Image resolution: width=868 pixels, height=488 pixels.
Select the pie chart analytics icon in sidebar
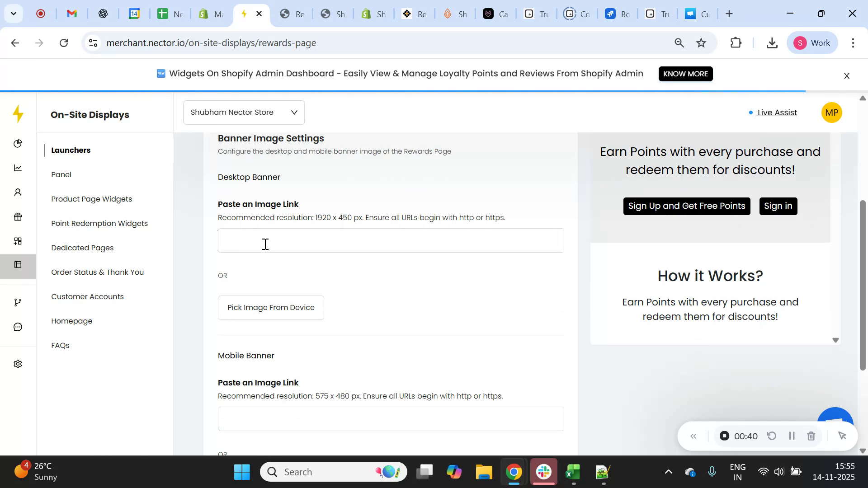[18, 143]
